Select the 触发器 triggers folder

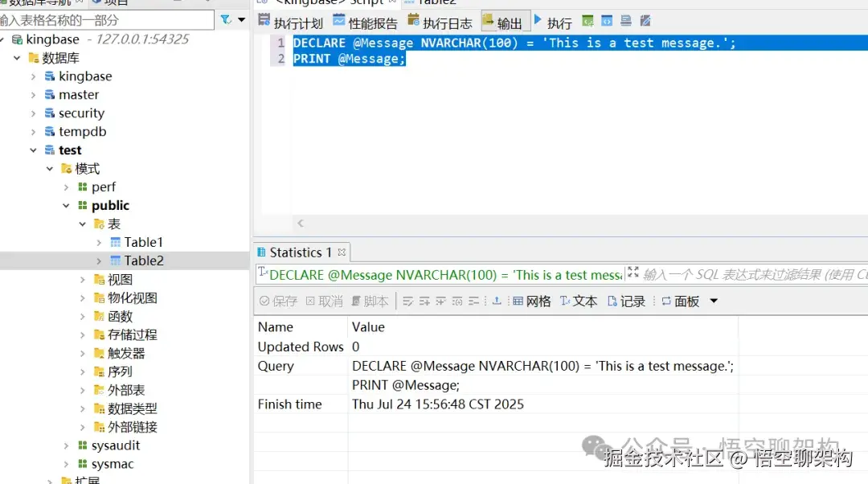[x=126, y=353]
